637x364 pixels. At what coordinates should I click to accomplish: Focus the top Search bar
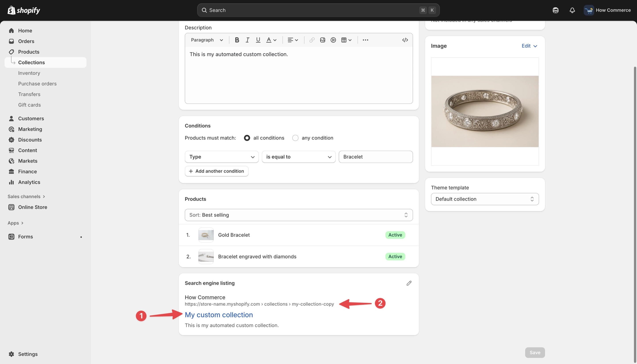tap(318, 10)
